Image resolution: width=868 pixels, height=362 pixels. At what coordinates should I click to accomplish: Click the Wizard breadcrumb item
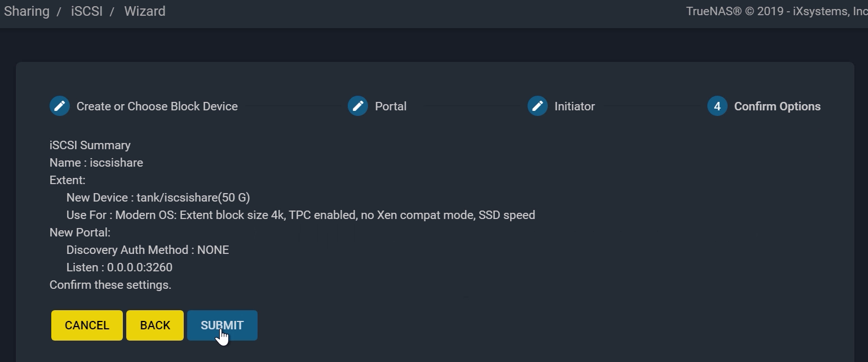tap(145, 11)
